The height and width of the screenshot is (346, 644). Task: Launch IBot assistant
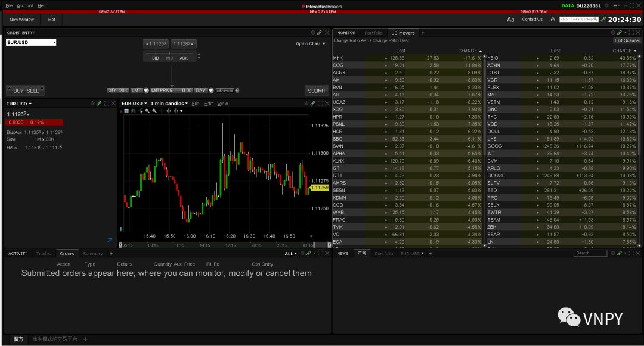(51, 20)
